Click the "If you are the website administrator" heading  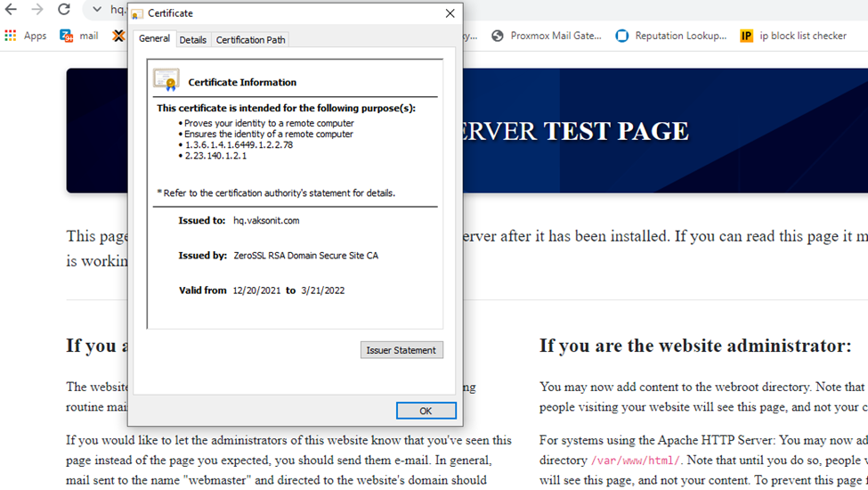pyautogui.click(x=695, y=346)
